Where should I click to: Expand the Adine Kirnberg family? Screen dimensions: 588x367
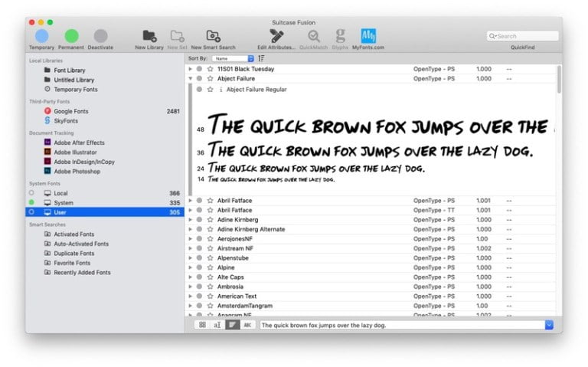191,220
